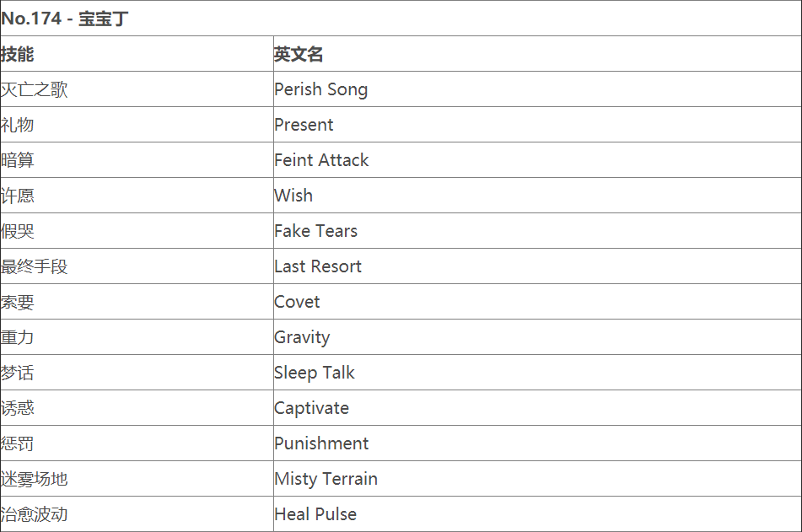
Task: Select the 惩罚 skill cell
Action: pos(18,443)
